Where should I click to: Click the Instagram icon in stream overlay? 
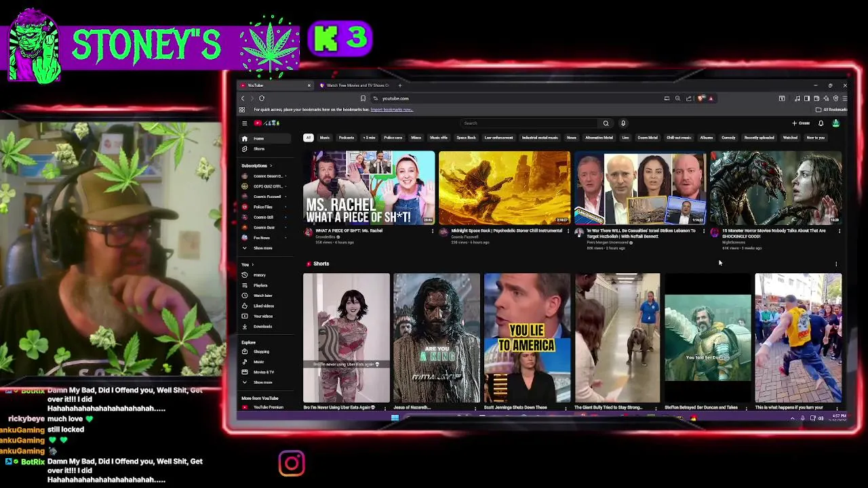(292, 464)
